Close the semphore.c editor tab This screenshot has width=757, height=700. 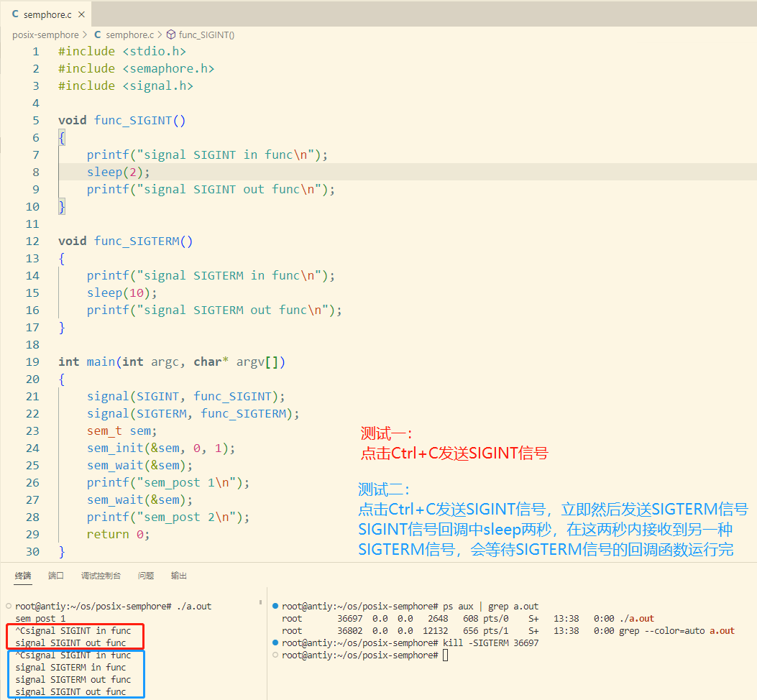coord(81,14)
